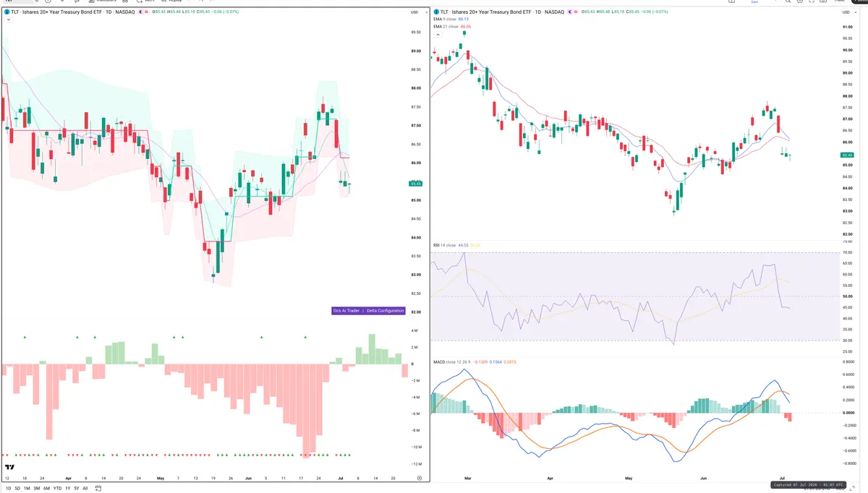This screenshot has width=868, height=493.
Task: Select the EMA 9 close legend entry
Action: pos(445,20)
